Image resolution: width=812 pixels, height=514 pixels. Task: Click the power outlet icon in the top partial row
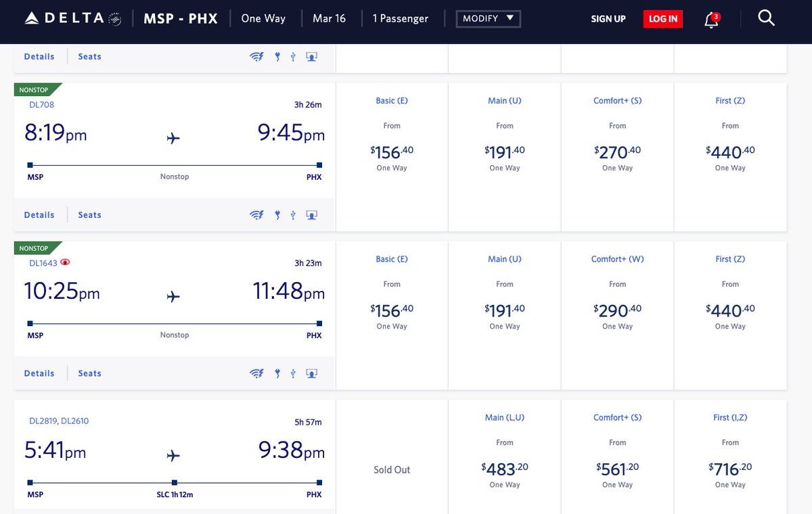(x=277, y=57)
